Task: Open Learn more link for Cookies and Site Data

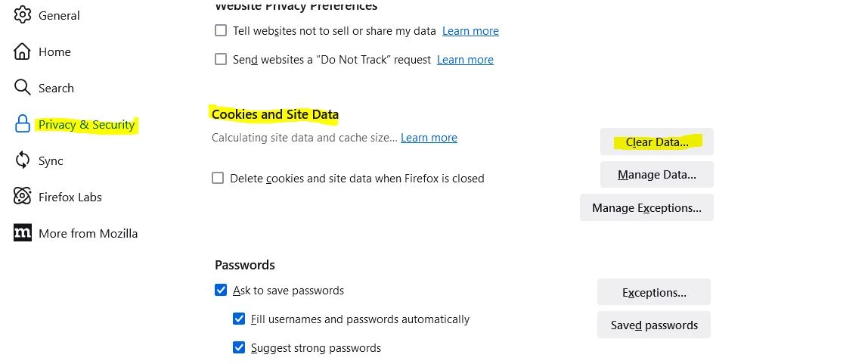Action: point(429,138)
